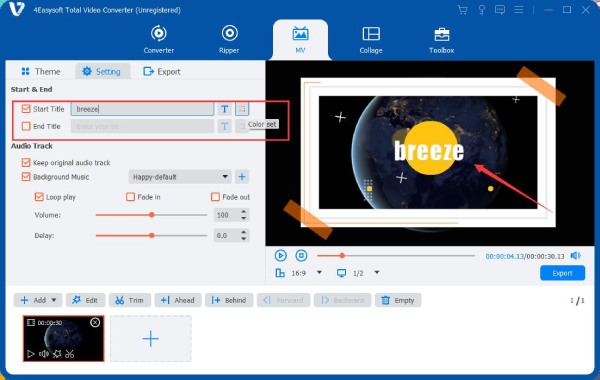Click the preview screen monitor icon
The height and width of the screenshot is (380, 600).
tap(341, 273)
